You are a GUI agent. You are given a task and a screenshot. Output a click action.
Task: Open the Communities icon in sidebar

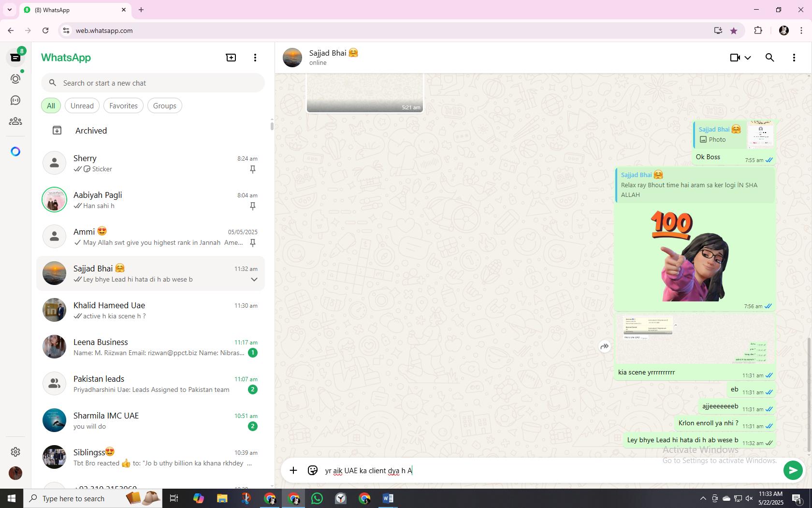(15, 121)
